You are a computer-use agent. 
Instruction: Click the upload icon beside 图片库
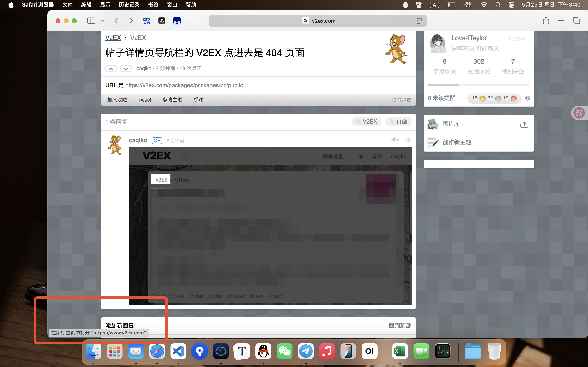524,124
